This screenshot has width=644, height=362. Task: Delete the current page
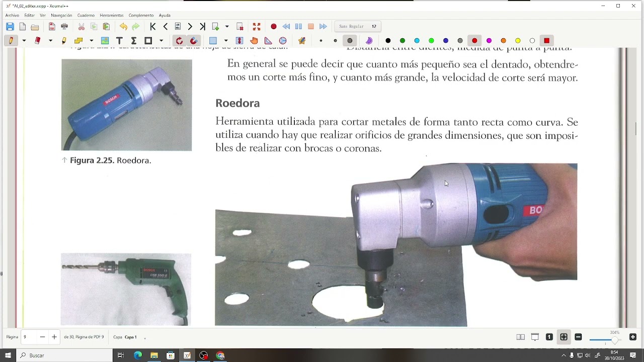point(240,27)
